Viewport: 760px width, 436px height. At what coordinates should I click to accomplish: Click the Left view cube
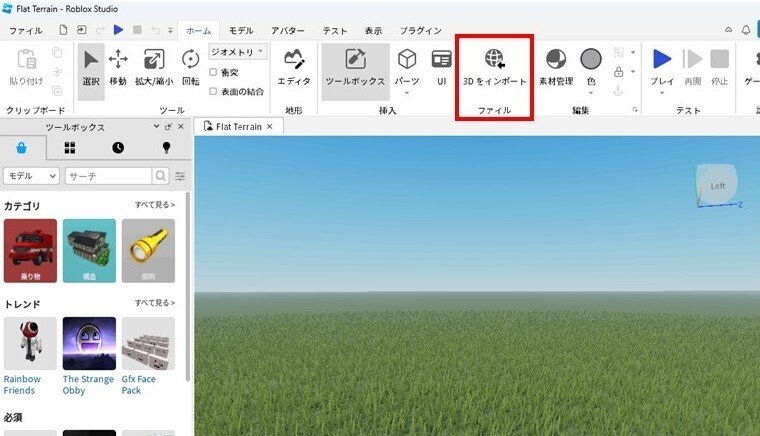[717, 185]
